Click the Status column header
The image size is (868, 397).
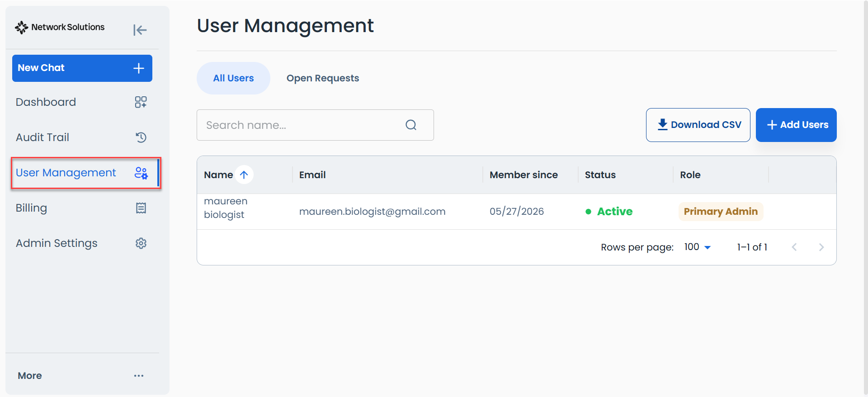point(600,175)
